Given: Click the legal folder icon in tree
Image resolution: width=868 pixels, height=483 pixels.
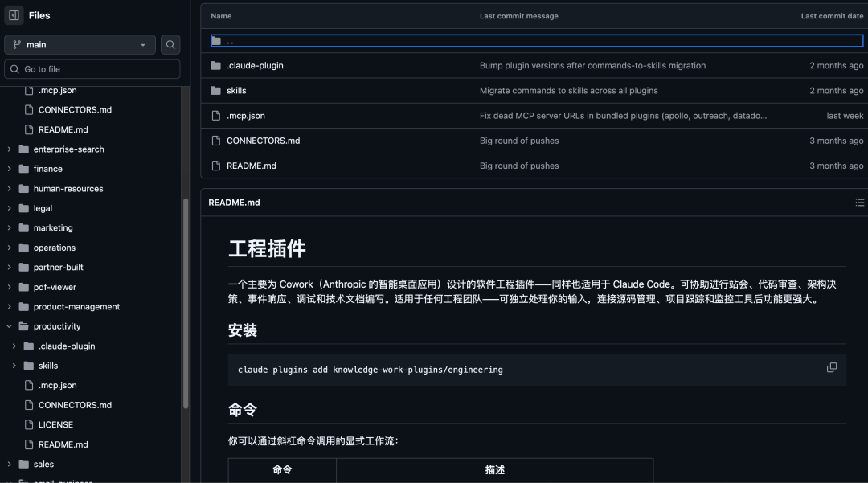Looking at the screenshot, I should coord(24,208).
